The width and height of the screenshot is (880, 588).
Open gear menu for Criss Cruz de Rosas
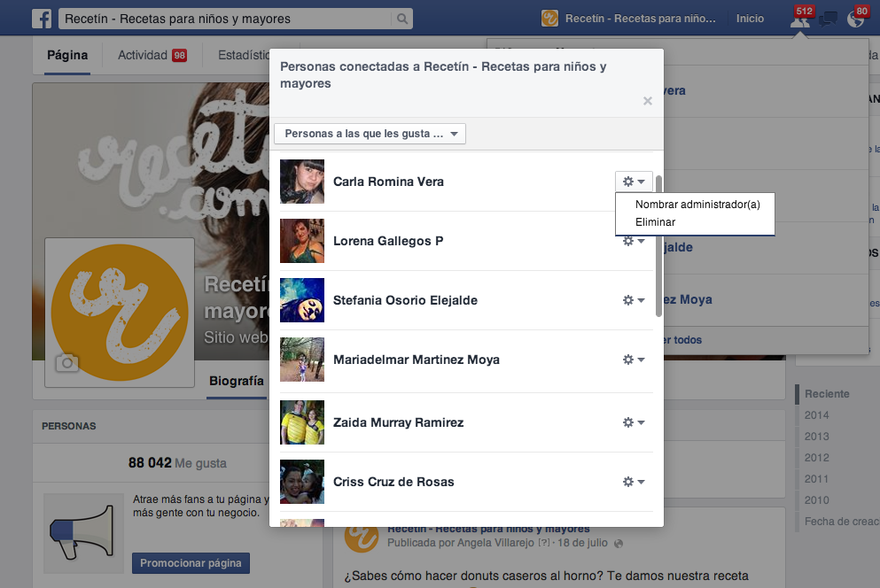[634, 482]
